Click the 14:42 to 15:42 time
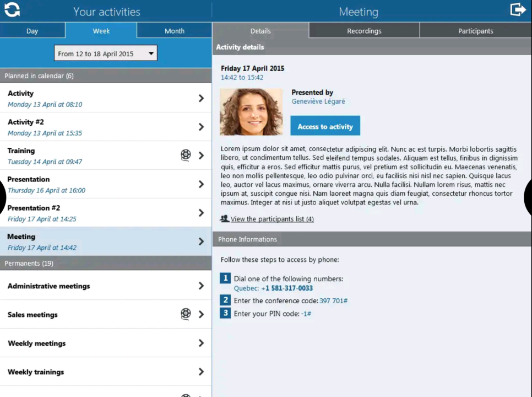Screen dimensions: 532x397 pos(242,77)
